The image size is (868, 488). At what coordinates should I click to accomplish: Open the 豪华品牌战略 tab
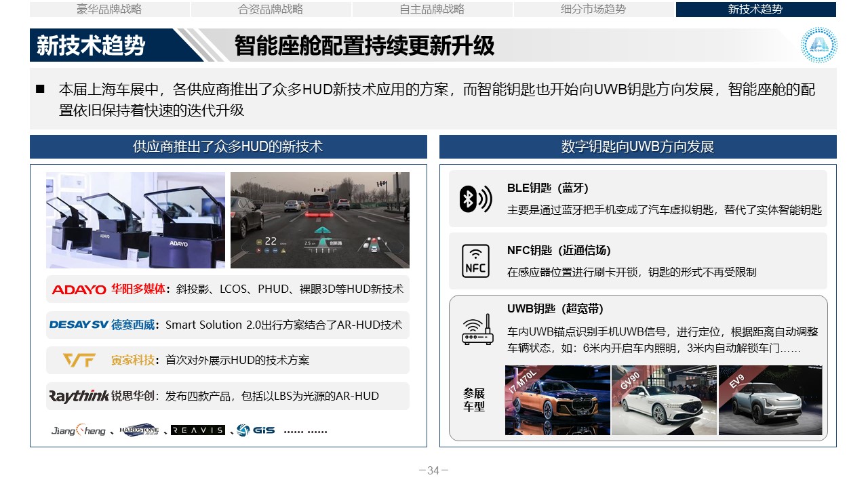click(109, 9)
